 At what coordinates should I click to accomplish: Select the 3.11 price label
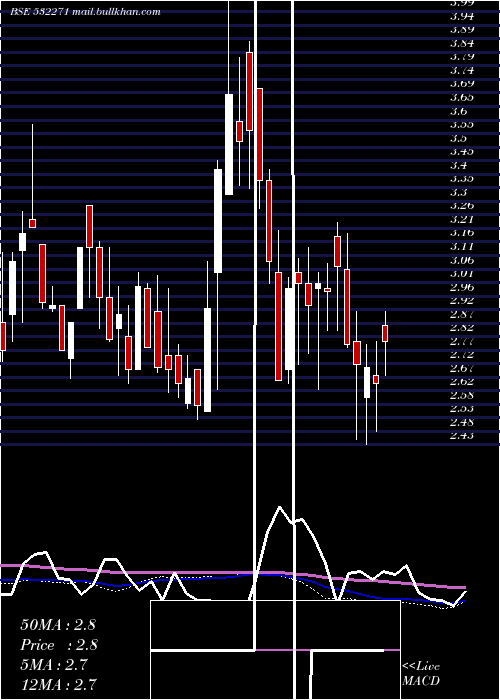[x=462, y=246]
